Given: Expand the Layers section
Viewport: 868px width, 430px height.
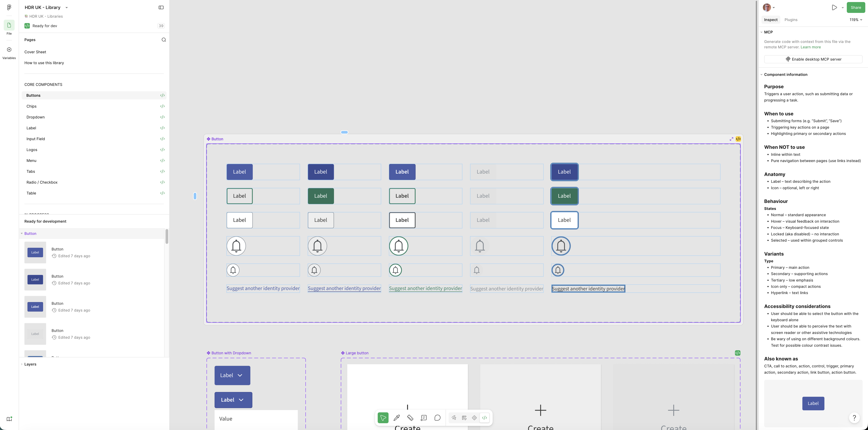Looking at the screenshot, I should coord(22,364).
